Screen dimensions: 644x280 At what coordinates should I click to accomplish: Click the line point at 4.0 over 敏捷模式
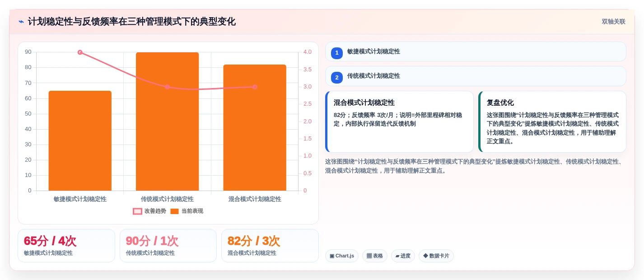80,52
